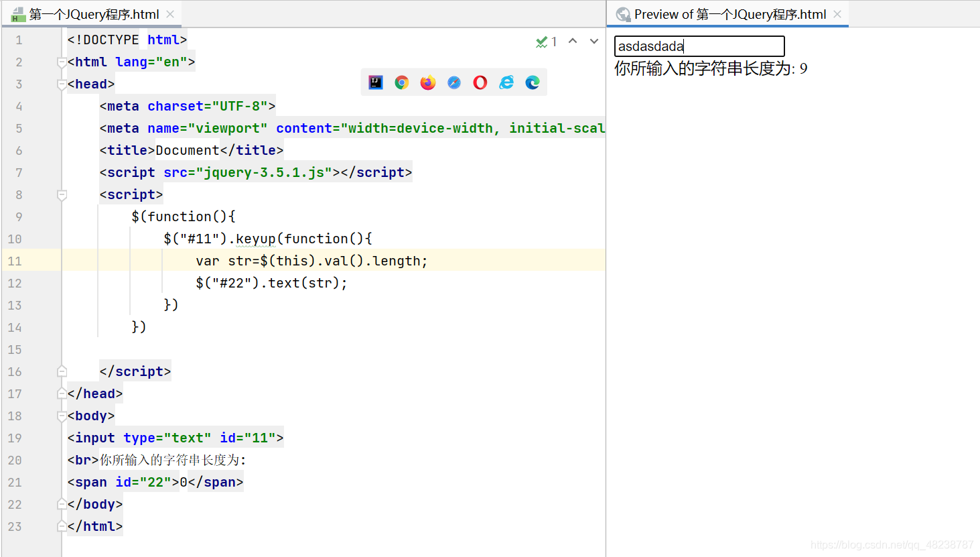
Task: Place cursor on <!DOCTYPE html> line
Action: 127,40
